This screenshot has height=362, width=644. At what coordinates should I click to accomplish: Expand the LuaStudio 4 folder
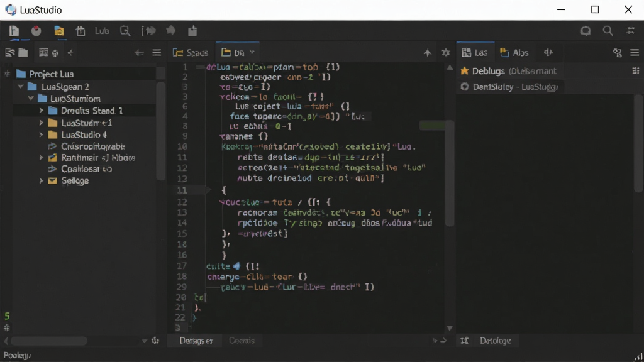(41, 134)
